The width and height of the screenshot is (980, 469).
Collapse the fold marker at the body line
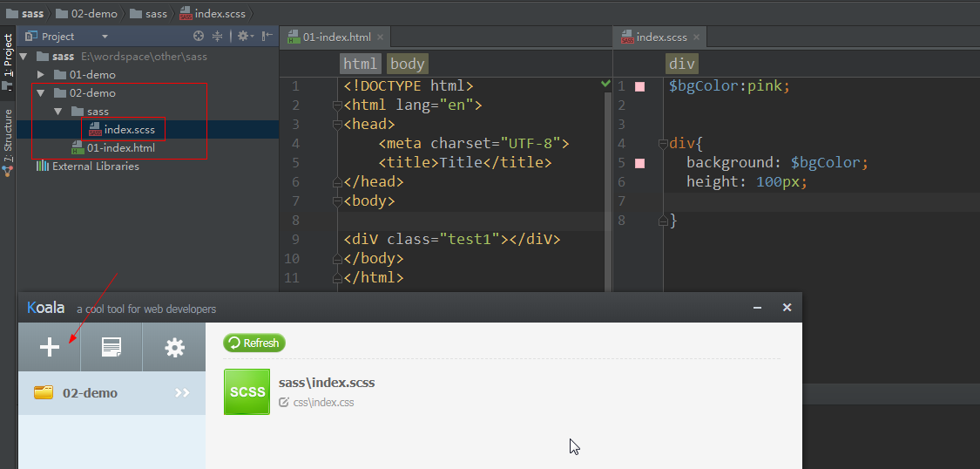click(337, 201)
